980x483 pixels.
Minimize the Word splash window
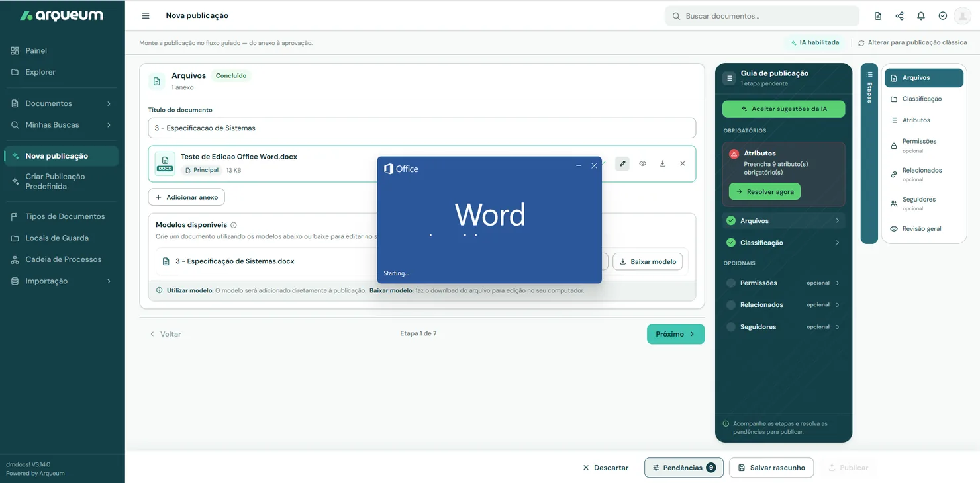pos(579,165)
